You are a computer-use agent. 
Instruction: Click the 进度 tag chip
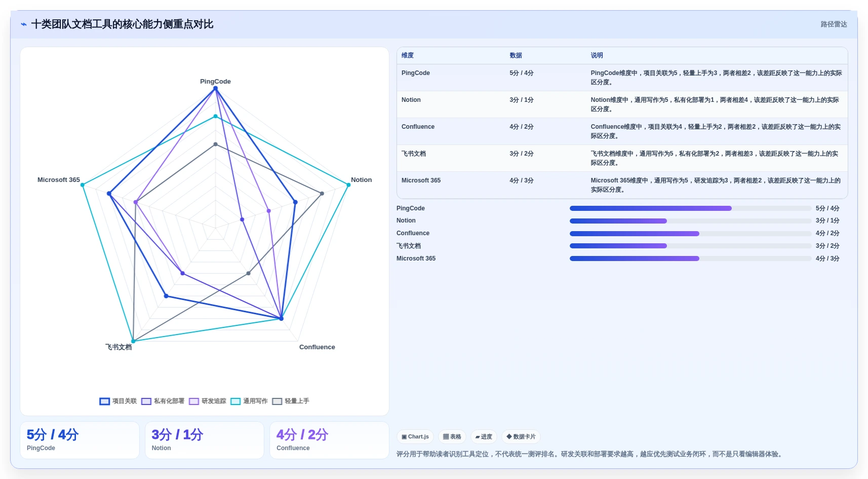tap(484, 437)
